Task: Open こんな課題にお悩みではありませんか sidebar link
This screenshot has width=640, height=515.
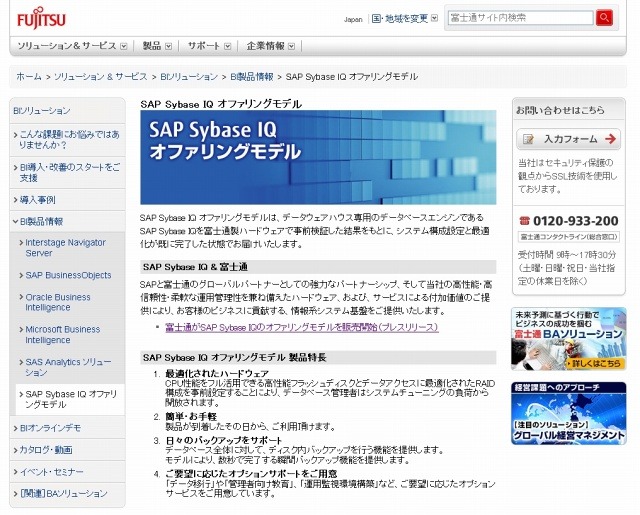Action: pos(69,140)
